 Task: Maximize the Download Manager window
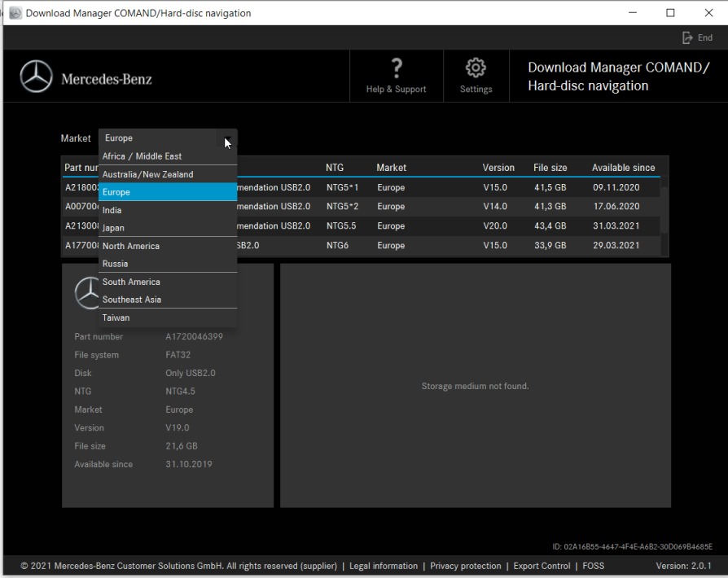pyautogui.click(x=670, y=13)
